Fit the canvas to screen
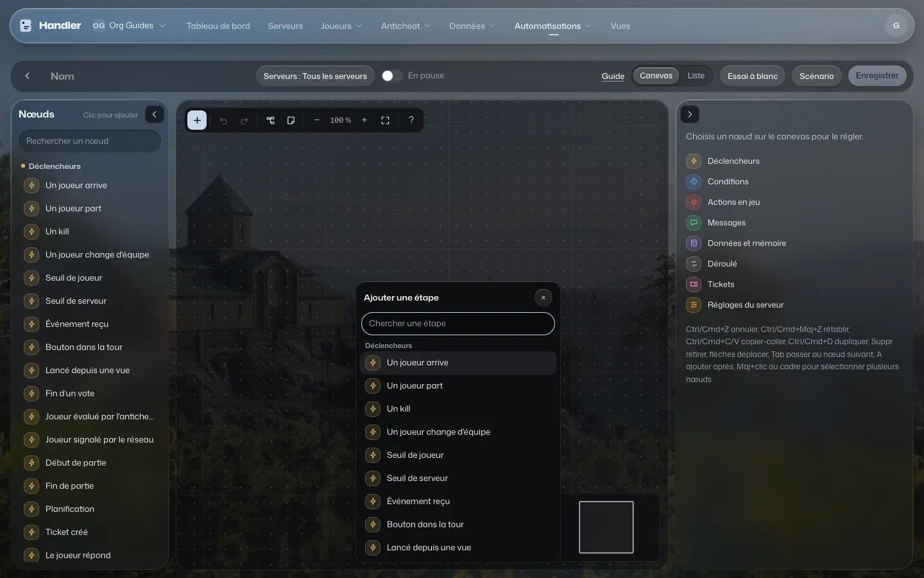Viewport: 924px width, 578px height. click(x=386, y=120)
